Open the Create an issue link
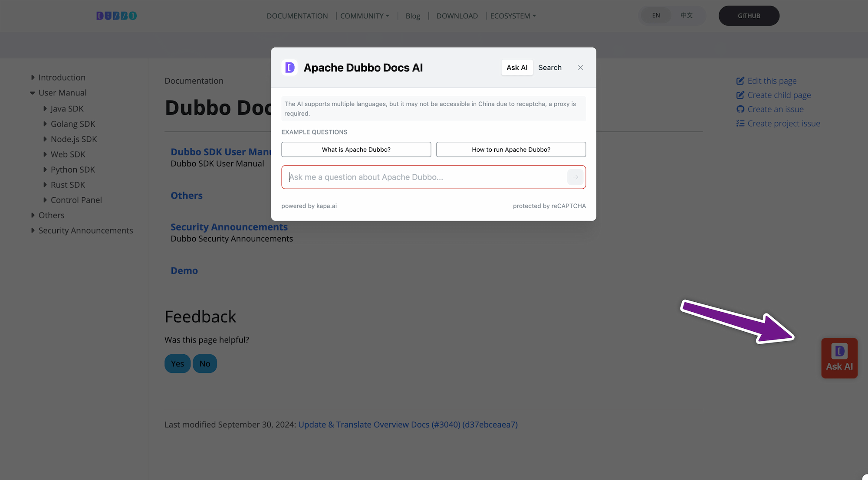 point(776,110)
